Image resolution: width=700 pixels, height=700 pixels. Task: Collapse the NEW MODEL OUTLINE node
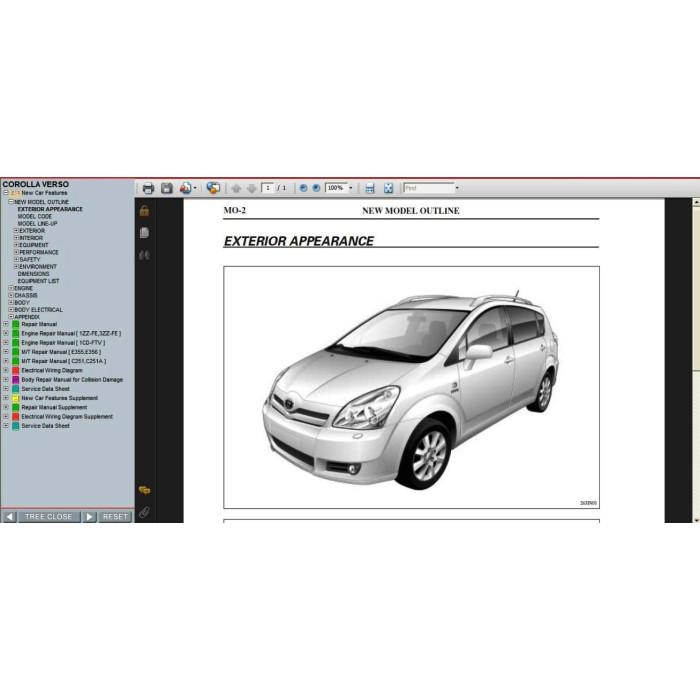point(11,202)
